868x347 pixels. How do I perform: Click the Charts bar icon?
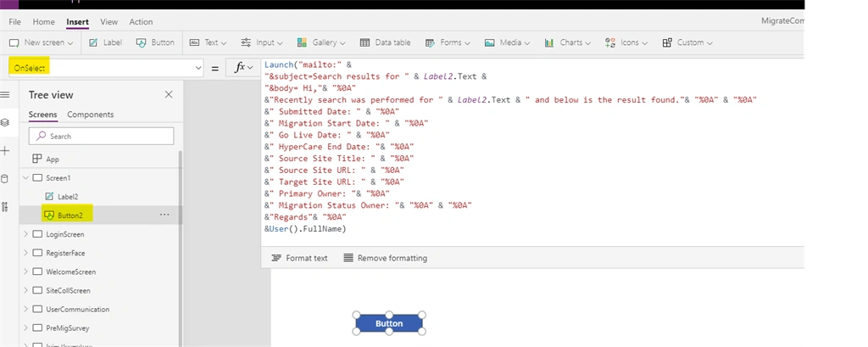coord(549,42)
